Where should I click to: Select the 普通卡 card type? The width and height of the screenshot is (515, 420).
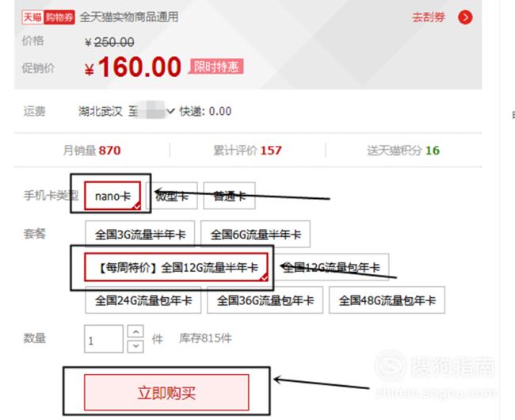(229, 196)
